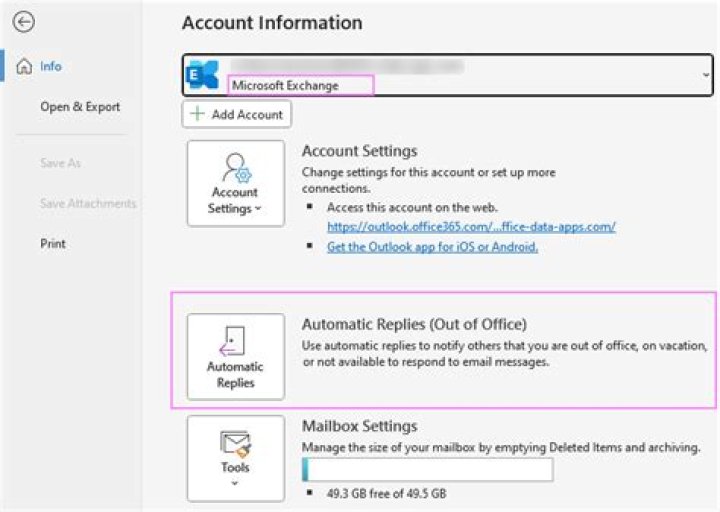Open the outlook.office365.com web link
Viewport: 720px width, 512px height.
[471, 227]
